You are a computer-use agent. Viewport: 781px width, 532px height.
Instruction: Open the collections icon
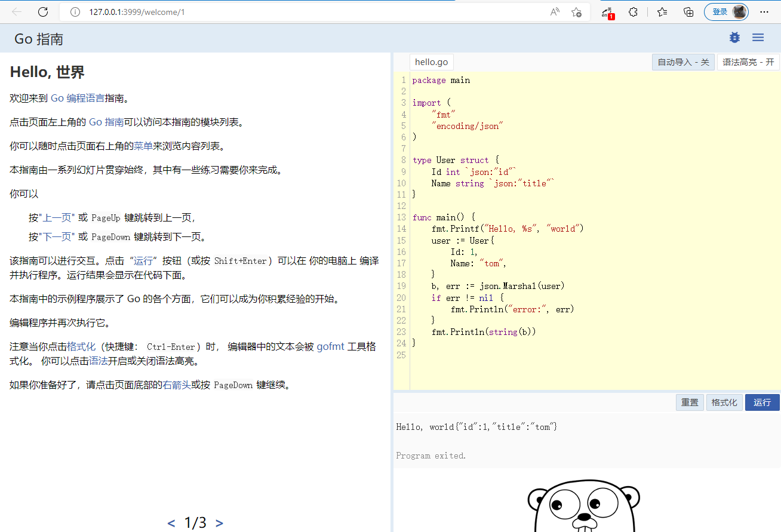(x=688, y=12)
